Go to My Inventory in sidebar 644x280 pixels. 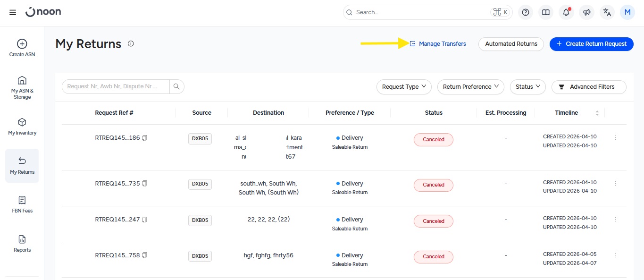click(22, 127)
